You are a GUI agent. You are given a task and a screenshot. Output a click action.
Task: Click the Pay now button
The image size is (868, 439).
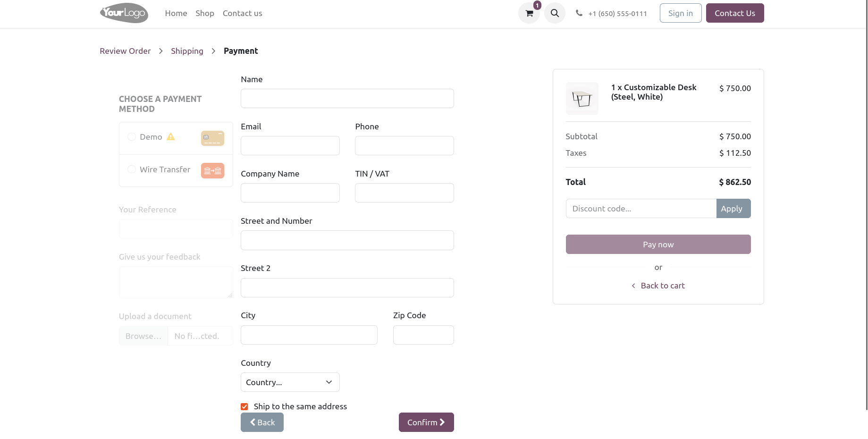(658, 245)
